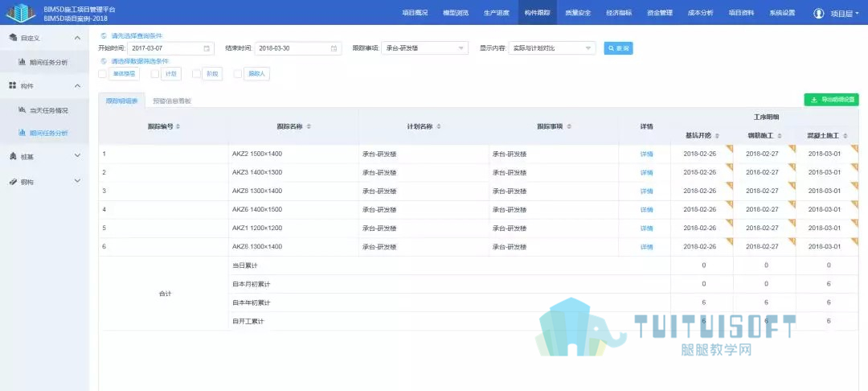Screen dimensions: 868x391
Task: Click the 自本月初累计 summary row label
Action: point(252,284)
